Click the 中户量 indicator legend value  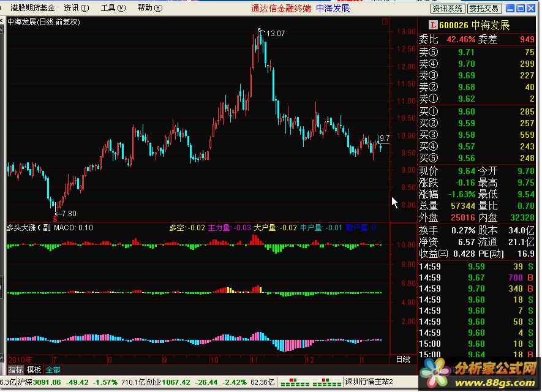point(321,228)
